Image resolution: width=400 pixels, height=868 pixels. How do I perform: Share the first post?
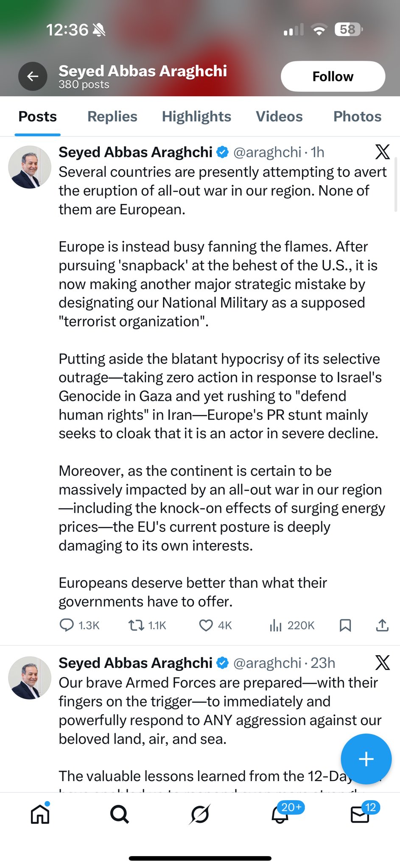(x=382, y=625)
